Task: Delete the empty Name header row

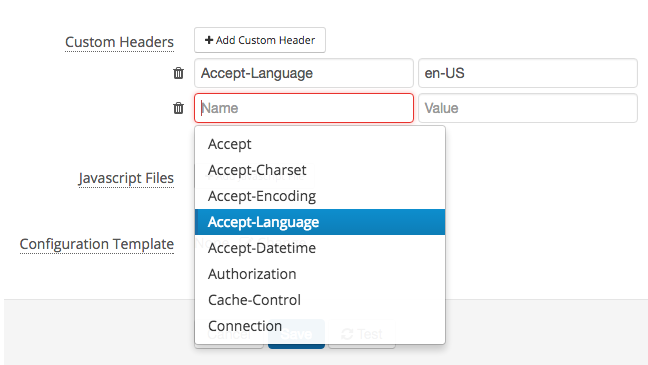Action: click(178, 108)
